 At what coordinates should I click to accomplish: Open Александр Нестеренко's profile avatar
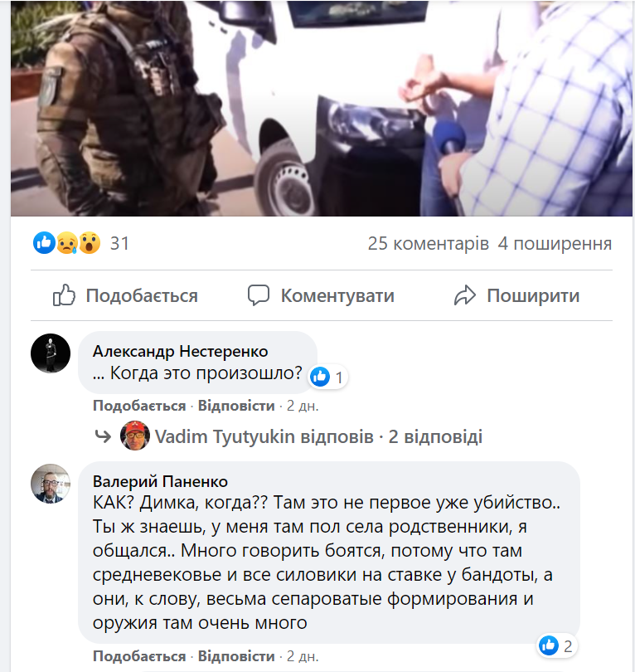[51, 353]
